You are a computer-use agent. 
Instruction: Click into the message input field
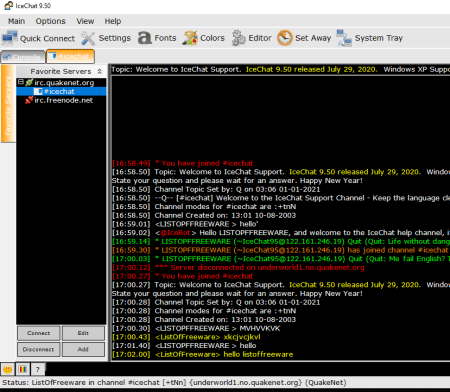248,369
